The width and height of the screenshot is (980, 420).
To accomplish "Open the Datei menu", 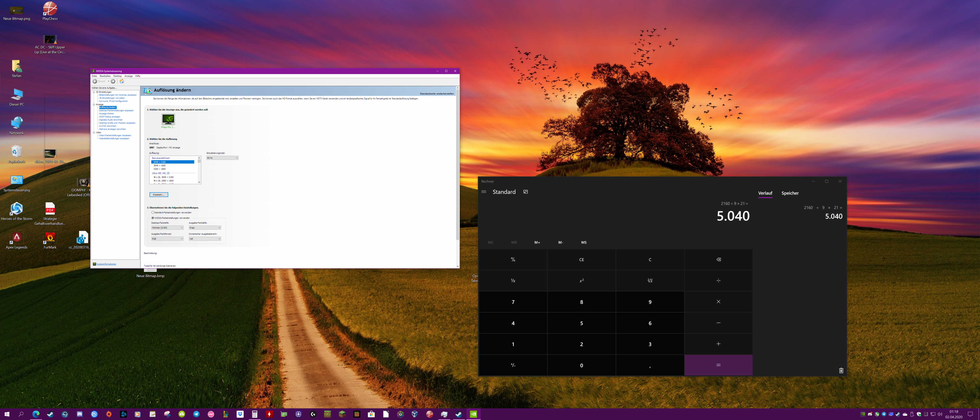I will (94, 76).
